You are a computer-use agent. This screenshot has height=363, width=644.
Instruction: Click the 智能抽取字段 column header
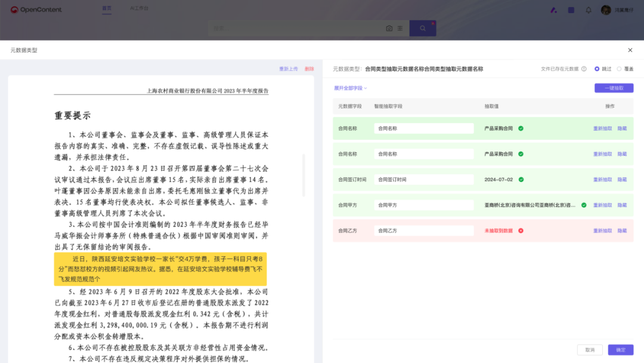coord(388,106)
